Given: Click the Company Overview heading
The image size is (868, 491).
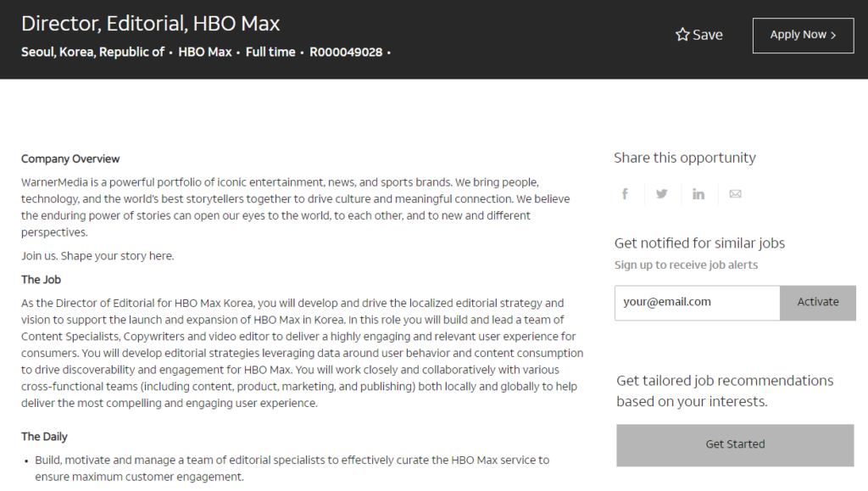Looking at the screenshot, I should tap(70, 159).
